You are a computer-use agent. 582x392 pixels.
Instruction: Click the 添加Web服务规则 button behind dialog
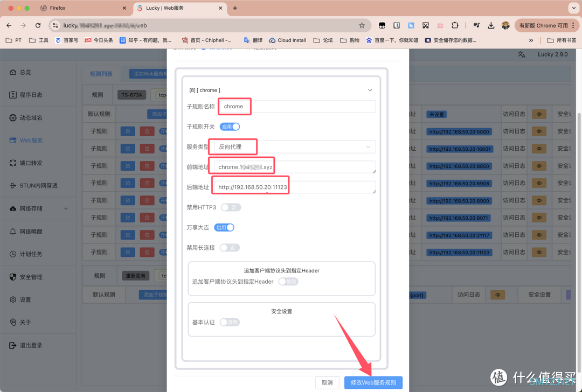coord(148,74)
